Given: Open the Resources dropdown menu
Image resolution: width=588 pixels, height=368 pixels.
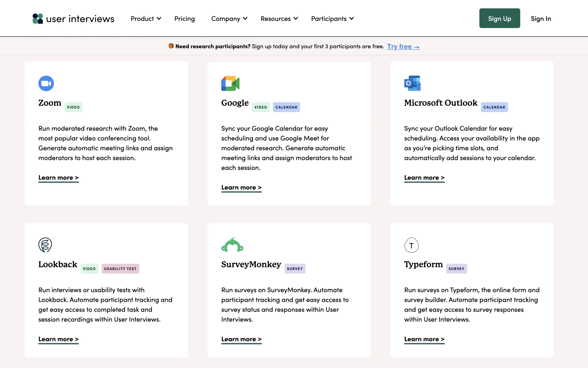Looking at the screenshot, I should click(x=279, y=19).
